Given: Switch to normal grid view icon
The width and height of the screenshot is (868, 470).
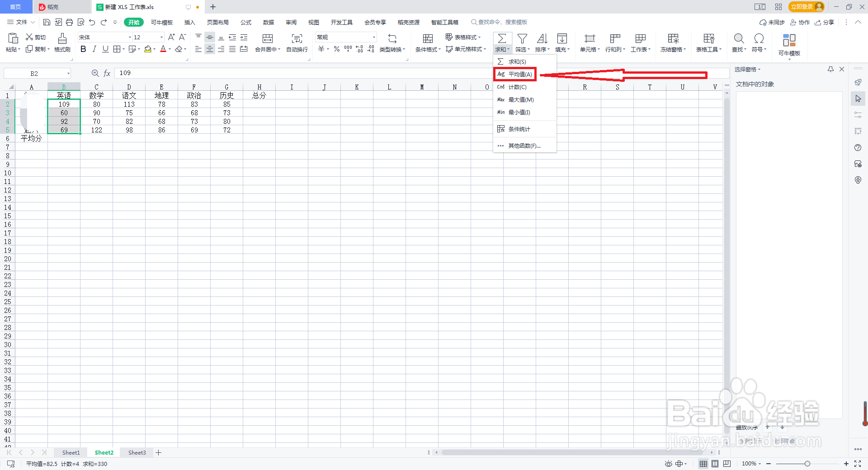Looking at the screenshot, I should coord(703,464).
